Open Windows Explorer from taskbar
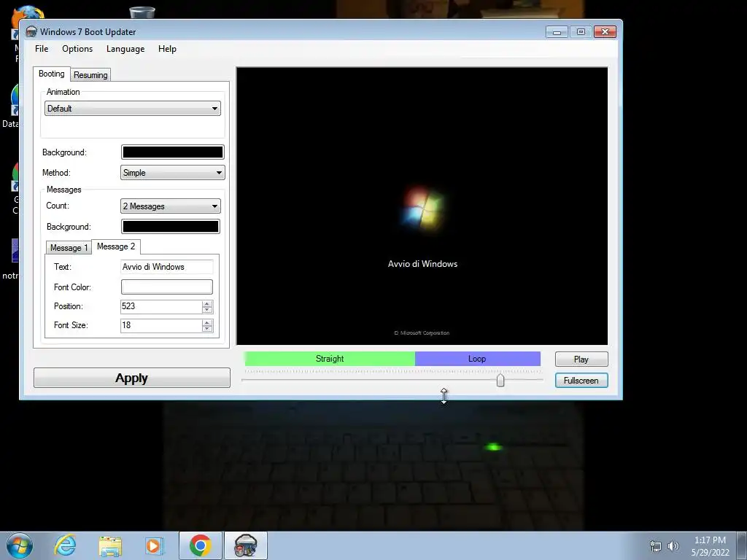Viewport: 747px width, 560px height. [110, 546]
